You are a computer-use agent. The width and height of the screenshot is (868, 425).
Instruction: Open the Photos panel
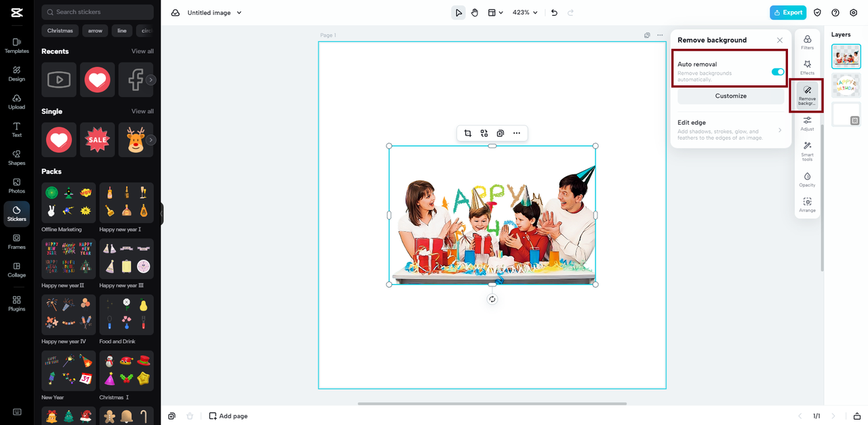(16, 186)
